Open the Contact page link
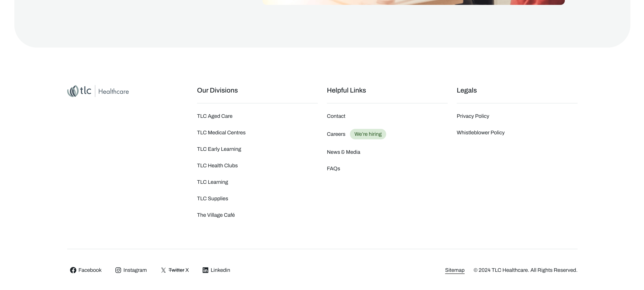The width and height of the screenshot is (644, 290). pos(336,116)
